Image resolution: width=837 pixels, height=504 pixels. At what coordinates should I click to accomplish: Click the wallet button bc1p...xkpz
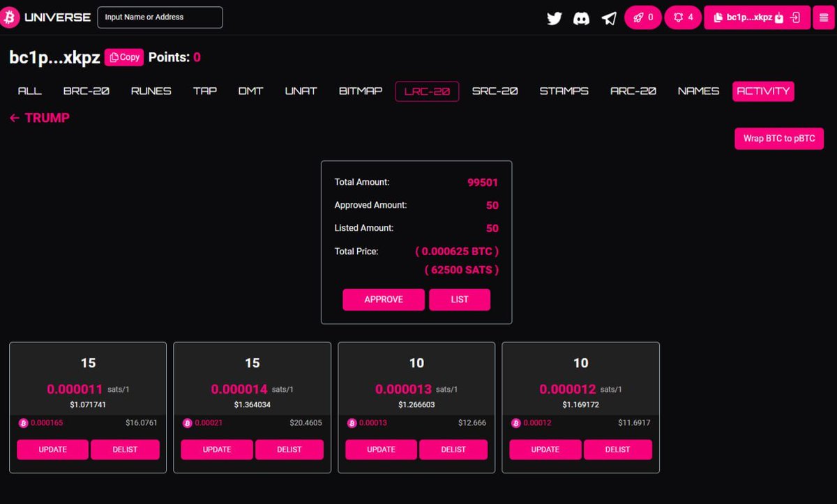pos(757,17)
